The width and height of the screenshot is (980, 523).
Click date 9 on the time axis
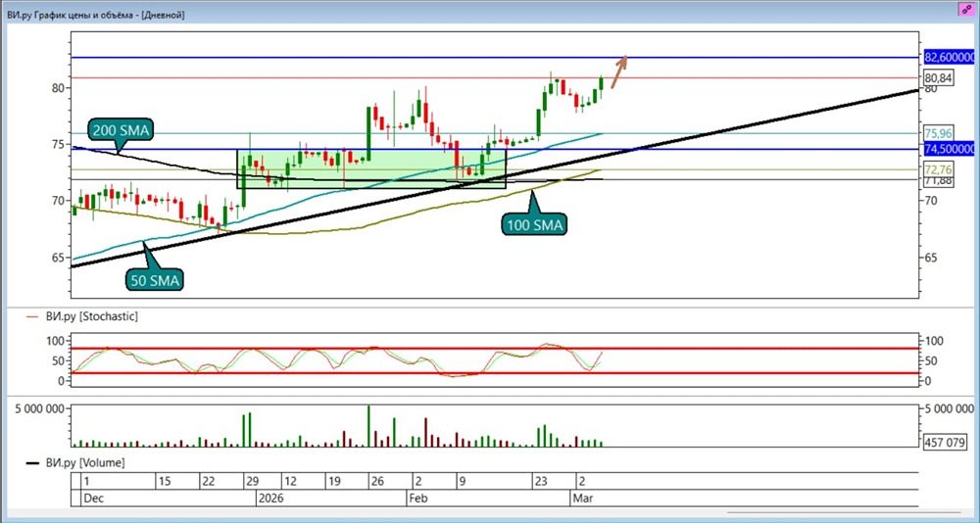pyautogui.click(x=464, y=482)
